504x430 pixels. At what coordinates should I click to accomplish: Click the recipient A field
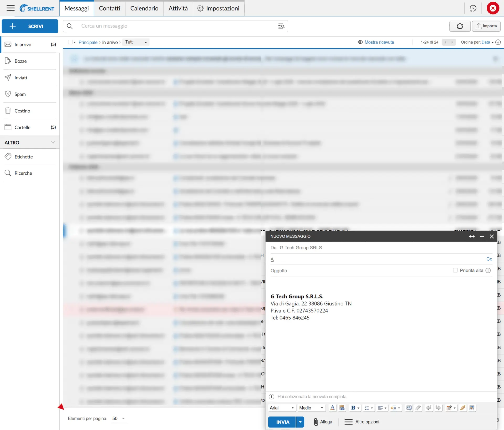[378, 259]
